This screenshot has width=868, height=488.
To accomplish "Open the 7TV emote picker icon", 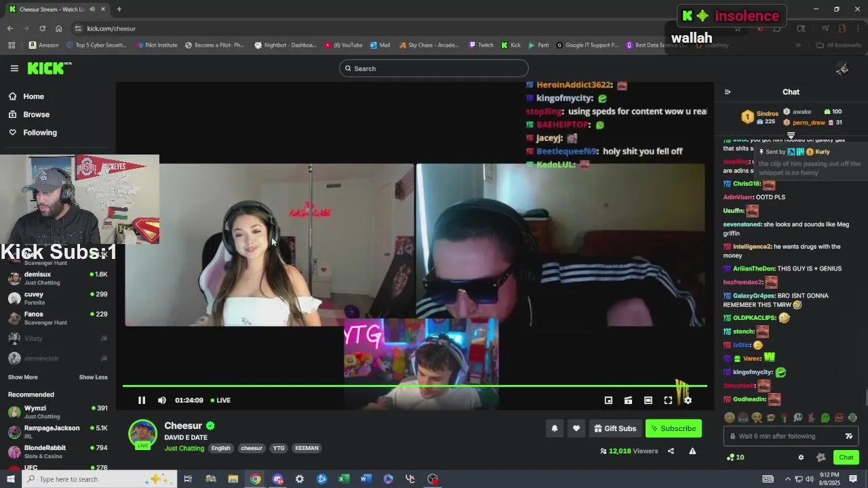I will tap(848, 436).
